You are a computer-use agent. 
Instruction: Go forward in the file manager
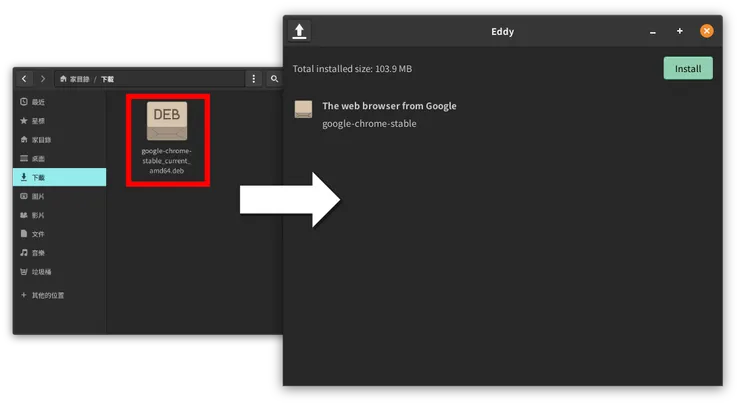[x=43, y=79]
